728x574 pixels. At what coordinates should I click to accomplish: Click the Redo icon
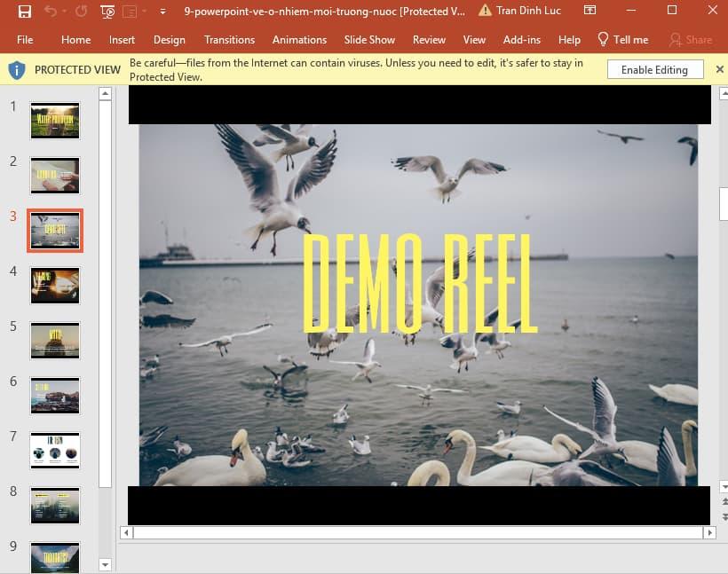[x=80, y=12]
